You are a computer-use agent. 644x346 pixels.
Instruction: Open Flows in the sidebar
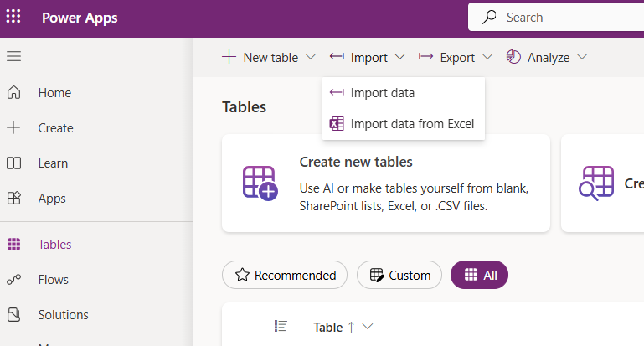[x=53, y=280]
